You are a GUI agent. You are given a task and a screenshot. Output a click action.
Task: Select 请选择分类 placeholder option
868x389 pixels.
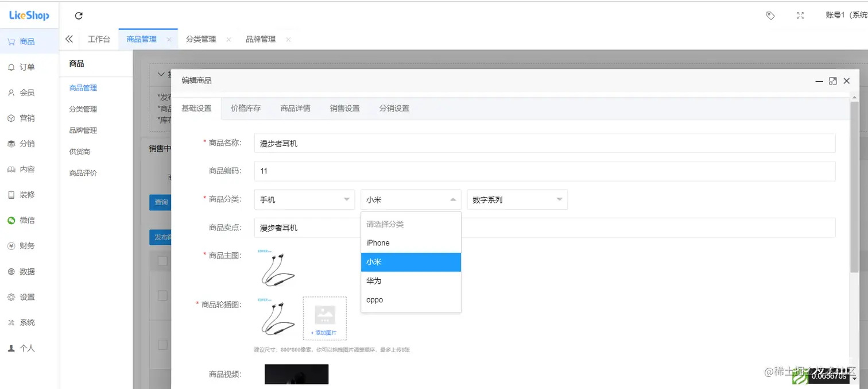411,224
